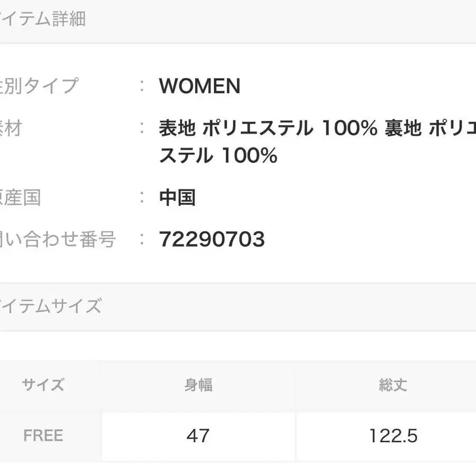Click the アイテム詳細 section header
This screenshot has width=476, height=476.
click(42, 20)
